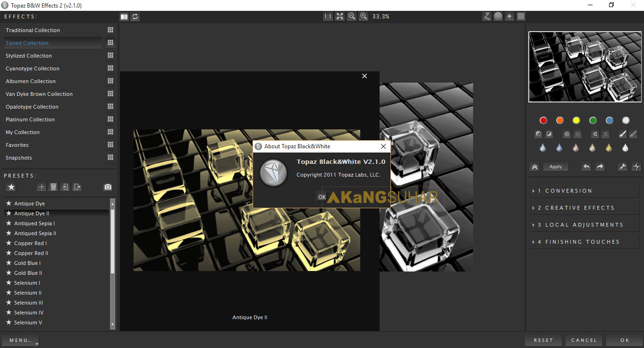Take a snapshot with the camera icon

click(108, 187)
